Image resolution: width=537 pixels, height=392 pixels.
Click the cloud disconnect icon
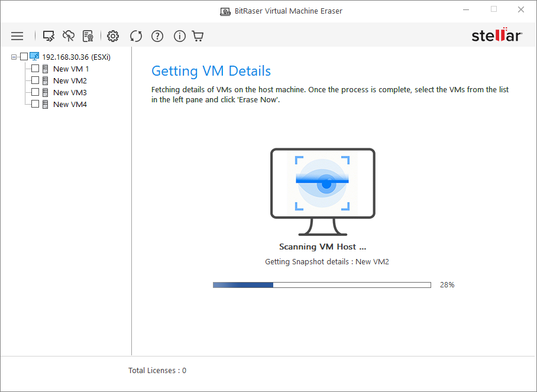(69, 36)
